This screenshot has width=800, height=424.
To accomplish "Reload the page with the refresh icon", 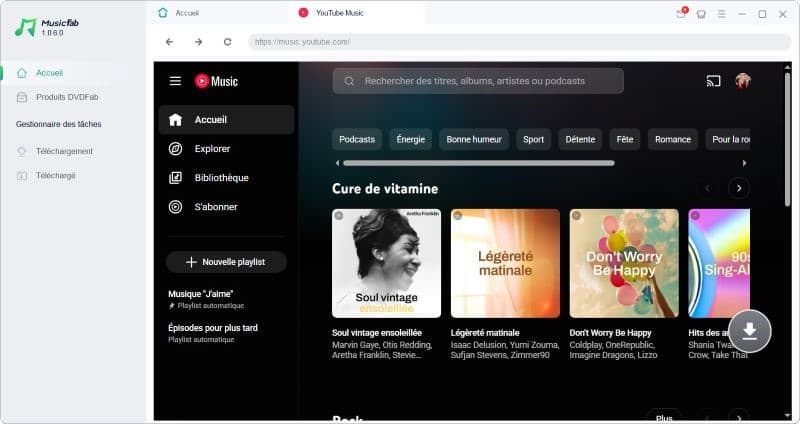I will tap(228, 42).
